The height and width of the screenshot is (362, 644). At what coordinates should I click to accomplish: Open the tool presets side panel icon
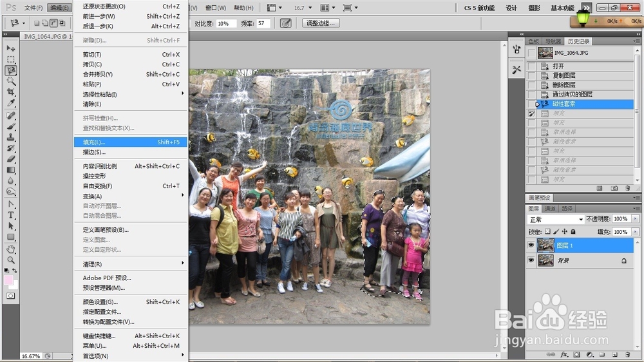pos(516,70)
